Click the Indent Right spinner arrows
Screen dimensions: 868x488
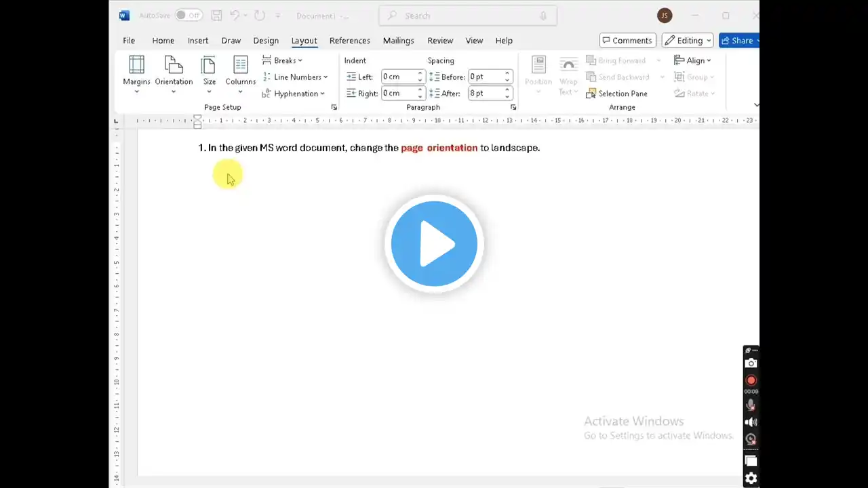420,93
